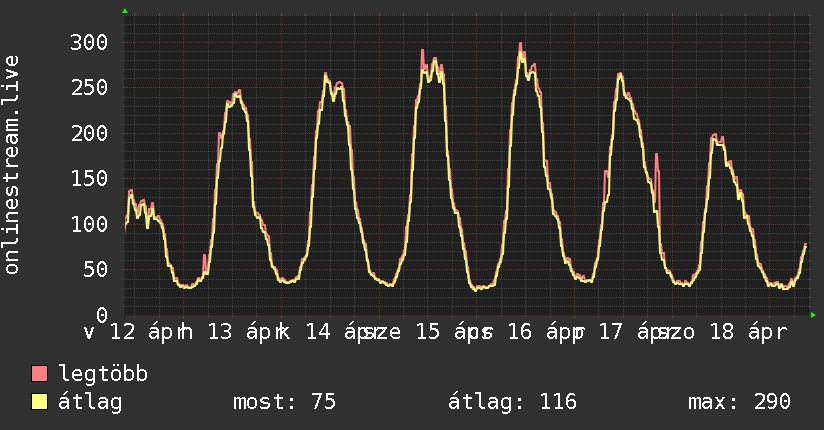The image size is (824, 430).
Task: Click the red legtöbb legend color swatch
Action: (40, 374)
